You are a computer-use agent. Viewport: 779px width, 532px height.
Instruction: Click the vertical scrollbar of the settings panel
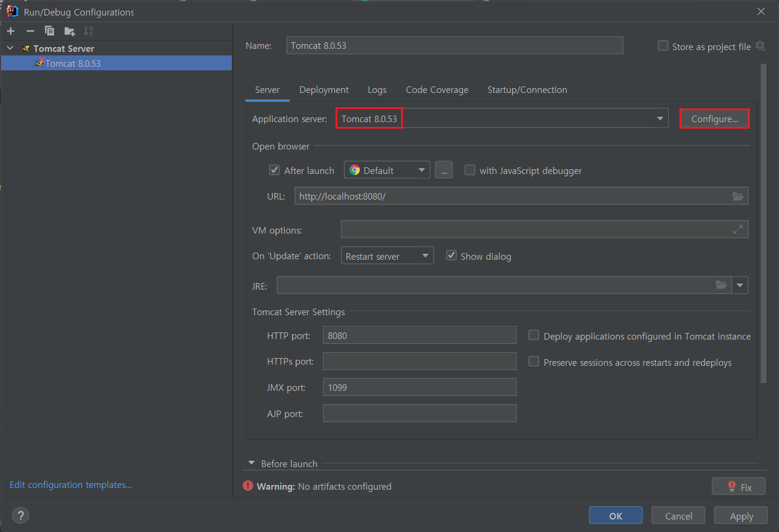pos(764,223)
